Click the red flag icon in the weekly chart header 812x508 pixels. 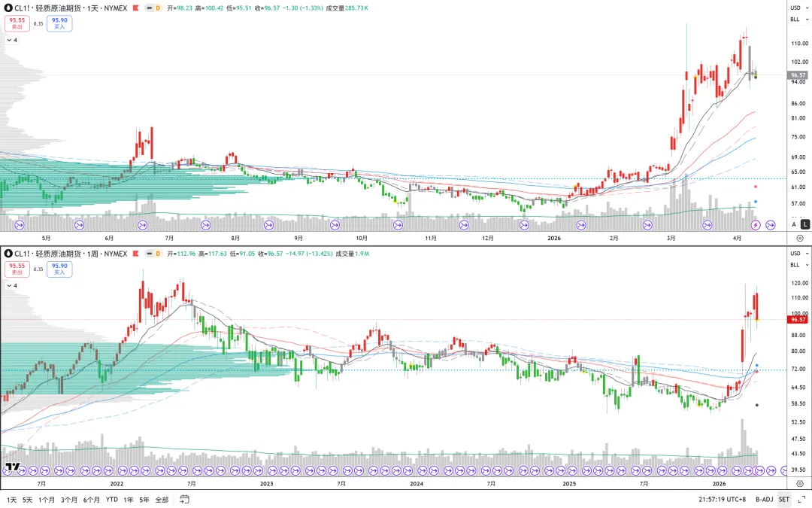135,254
